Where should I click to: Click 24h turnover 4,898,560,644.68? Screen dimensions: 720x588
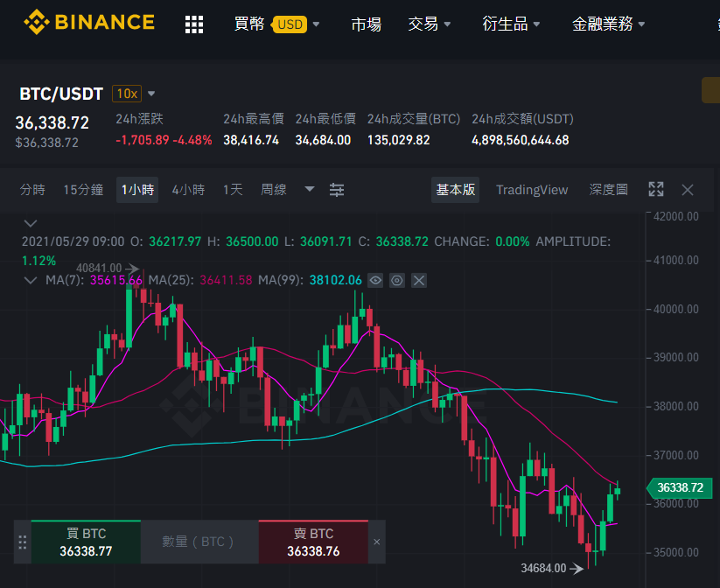521,140
